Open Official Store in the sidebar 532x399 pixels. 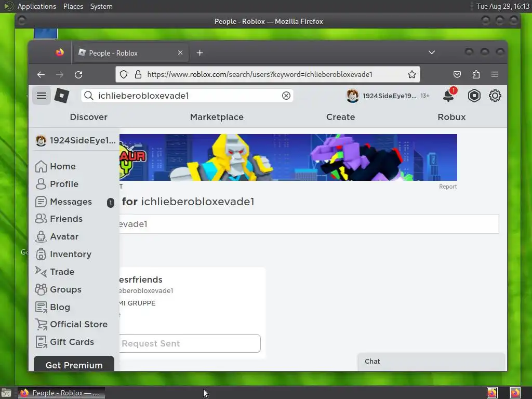click(x=72, y=324)
